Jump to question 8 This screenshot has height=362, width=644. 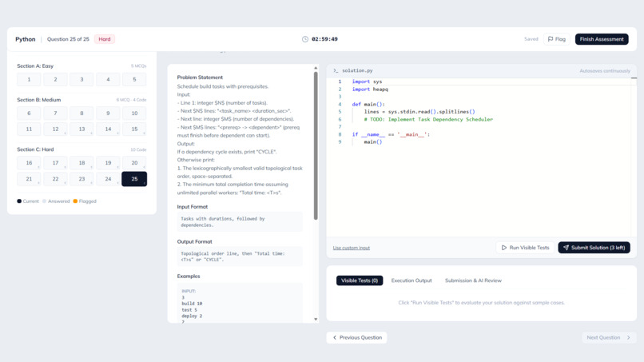pyautogui.click(x=81, y=113)
